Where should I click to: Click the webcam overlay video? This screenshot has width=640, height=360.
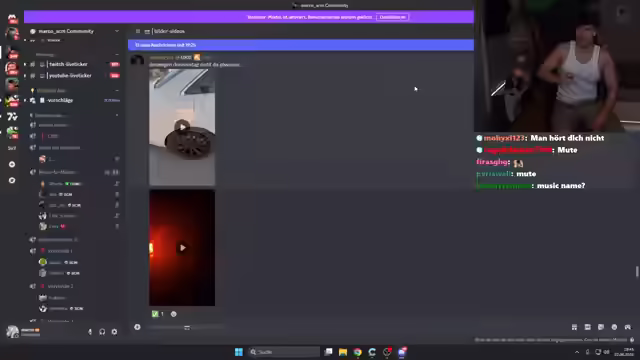pyautogui.click(x=557, y=66)
